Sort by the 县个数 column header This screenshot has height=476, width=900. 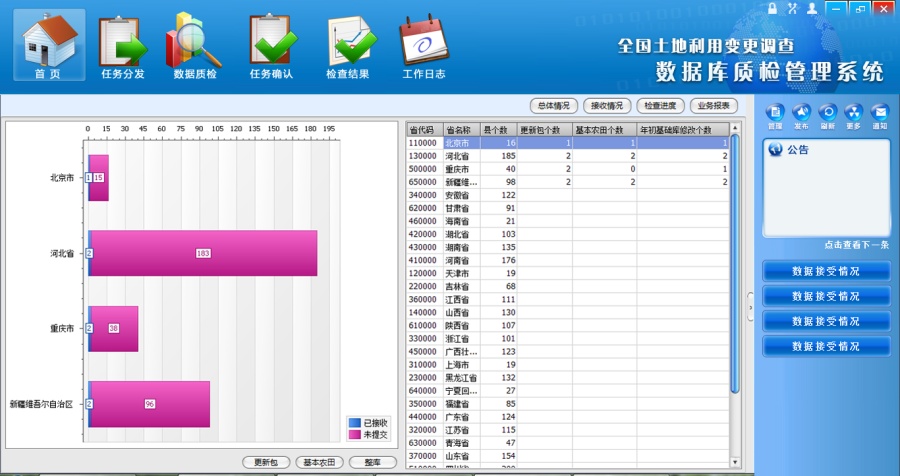tap(498, 130)
